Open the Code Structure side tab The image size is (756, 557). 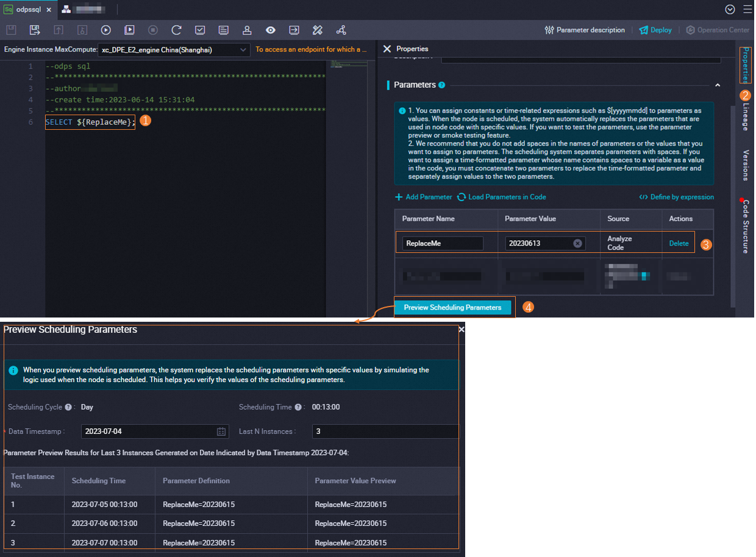click(746, 225)
